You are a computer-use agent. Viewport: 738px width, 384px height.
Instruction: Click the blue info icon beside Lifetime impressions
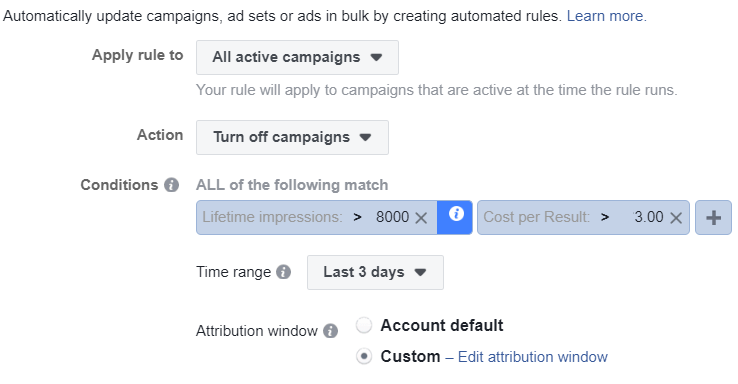455,217
